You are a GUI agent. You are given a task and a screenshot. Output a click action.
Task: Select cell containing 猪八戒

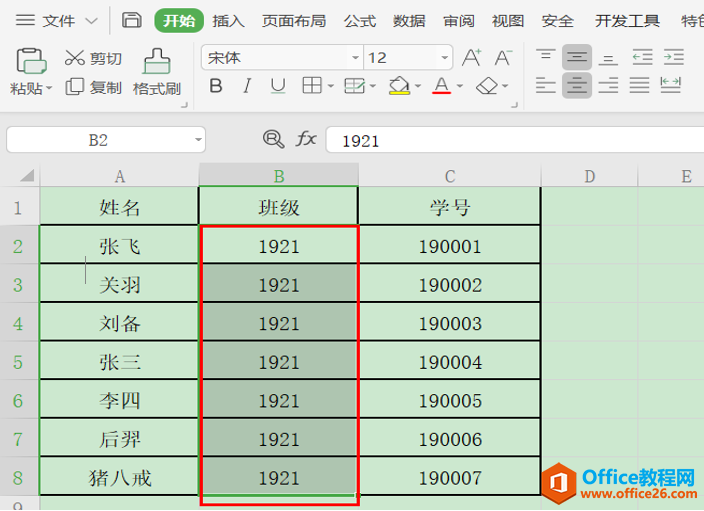[x=119, y=477]
